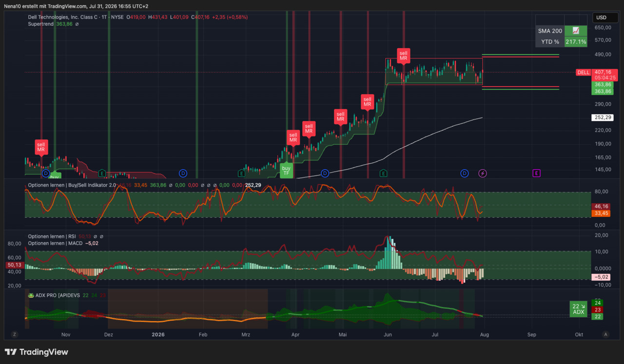Click the Supertrend indicator legend
624x364 pixels.
(41, 23)
